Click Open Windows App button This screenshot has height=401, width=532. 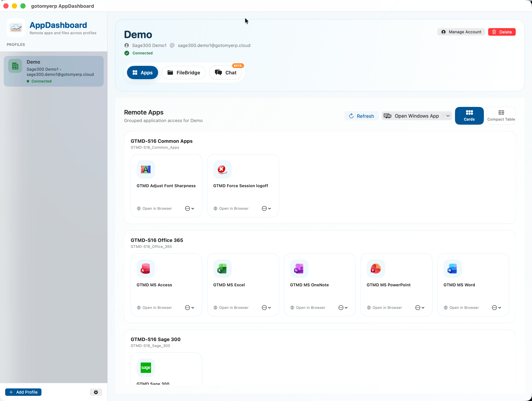pos(412,116)
